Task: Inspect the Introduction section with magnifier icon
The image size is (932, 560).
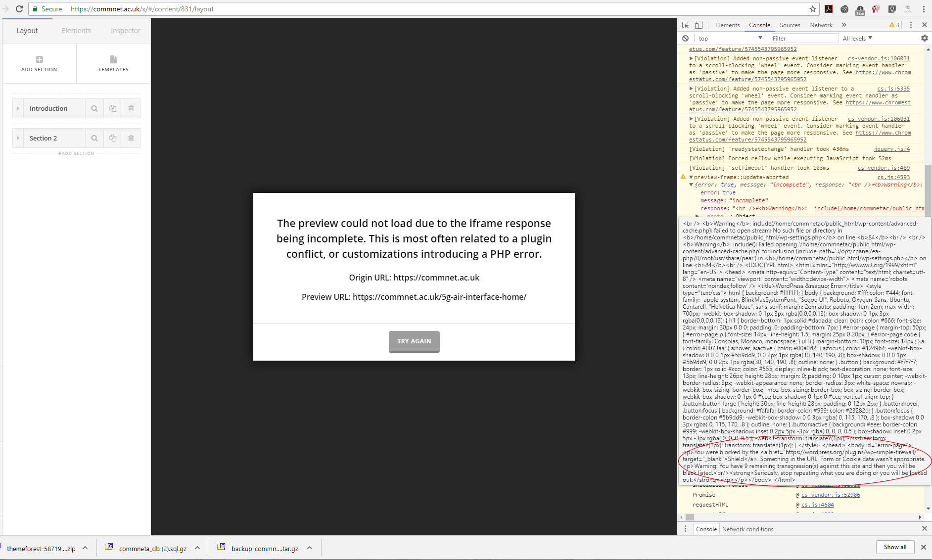Action: (x=94, y=109)
